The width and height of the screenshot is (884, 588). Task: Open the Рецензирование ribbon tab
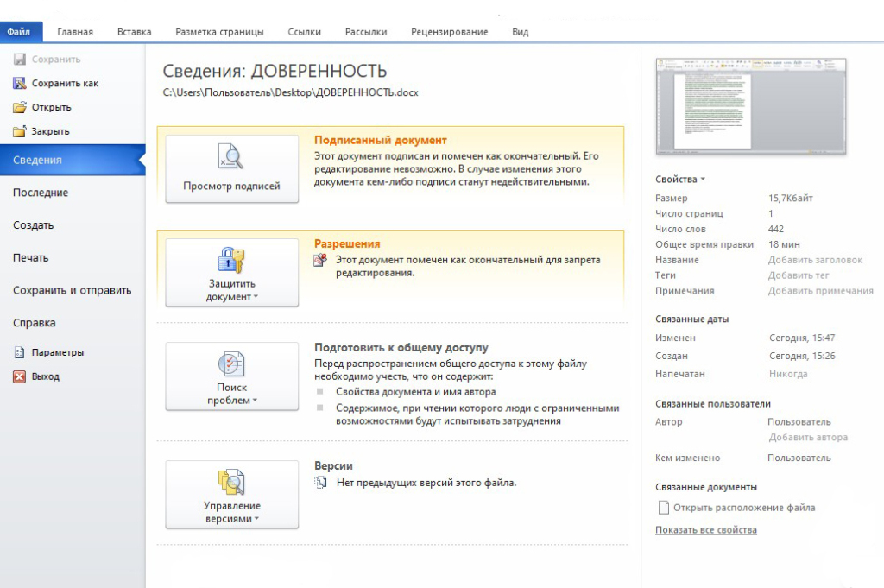coord(449,32)
